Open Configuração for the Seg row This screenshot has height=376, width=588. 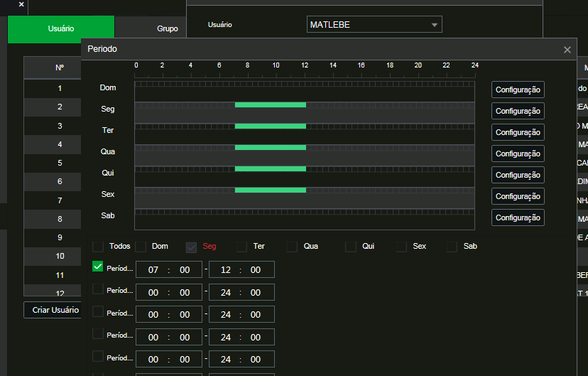click(518, 111)
